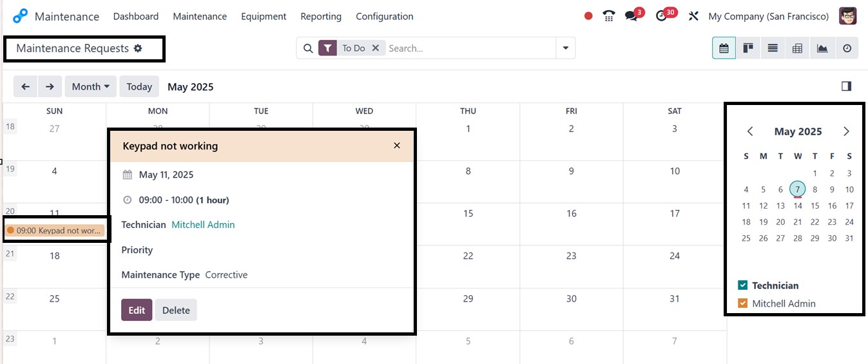The width and height of the screenshot is (868, 364).
Task: Go to next month in mini calendar
Action: point(846,131)
